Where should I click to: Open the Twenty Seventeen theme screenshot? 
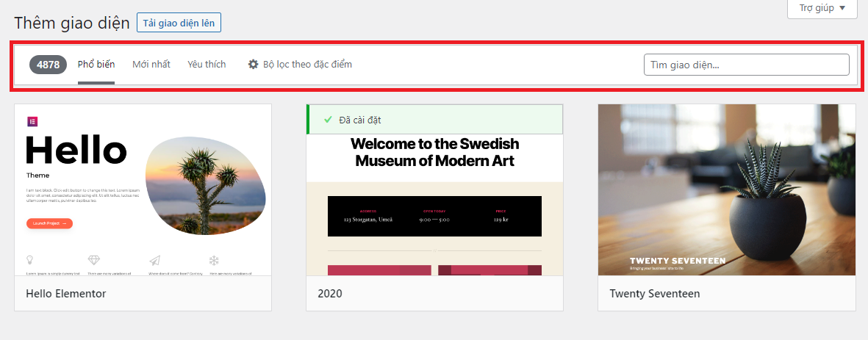click(726, 189)
